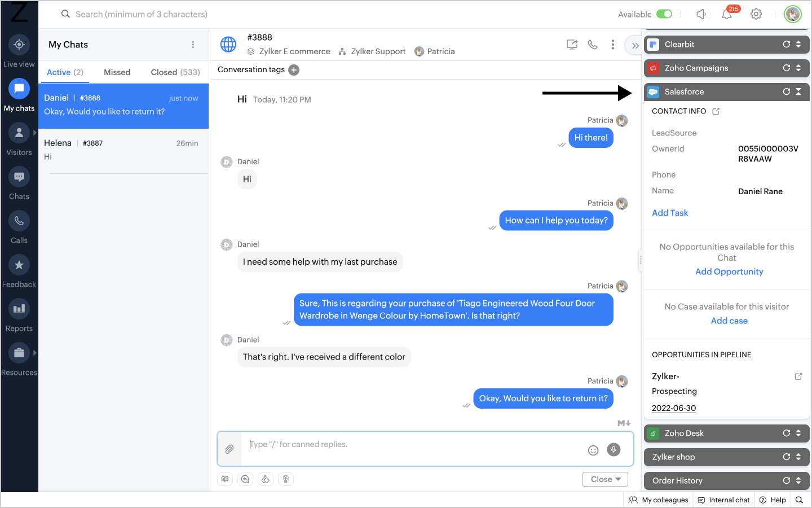Expand the Order History widget
812x508 pixels.
coord(798,481)
